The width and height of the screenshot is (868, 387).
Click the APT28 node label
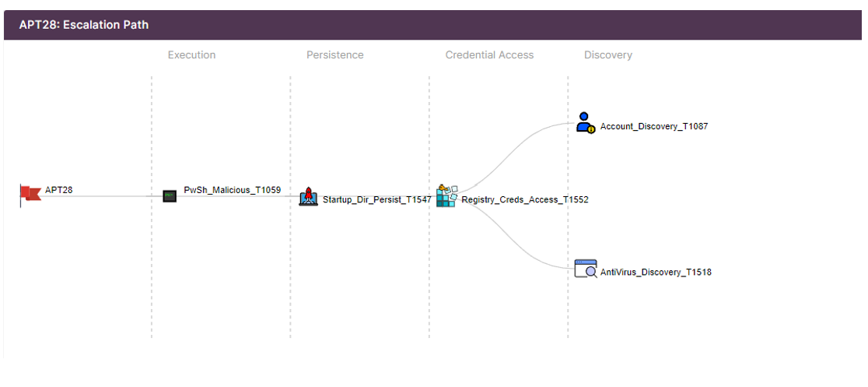tap(59, 189)
